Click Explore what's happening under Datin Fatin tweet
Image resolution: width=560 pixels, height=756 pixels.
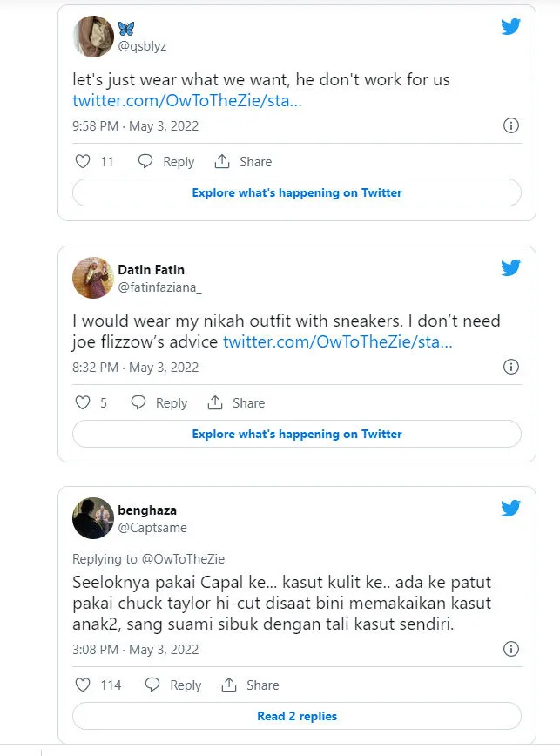pos(296,434)
